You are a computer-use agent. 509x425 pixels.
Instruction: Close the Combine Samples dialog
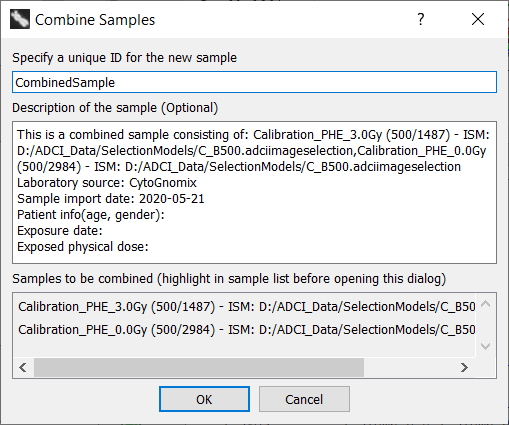click(x=478, y=19)
